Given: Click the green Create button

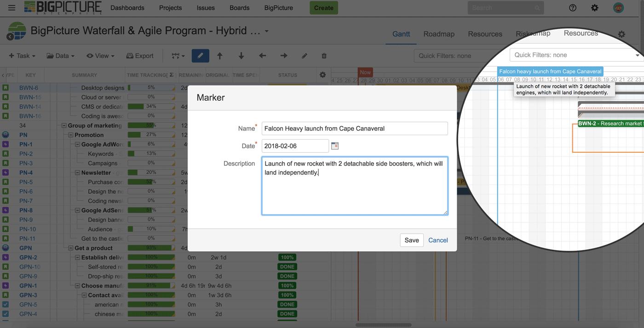Looking at the screenshot, I should click(x=324, y=8).
